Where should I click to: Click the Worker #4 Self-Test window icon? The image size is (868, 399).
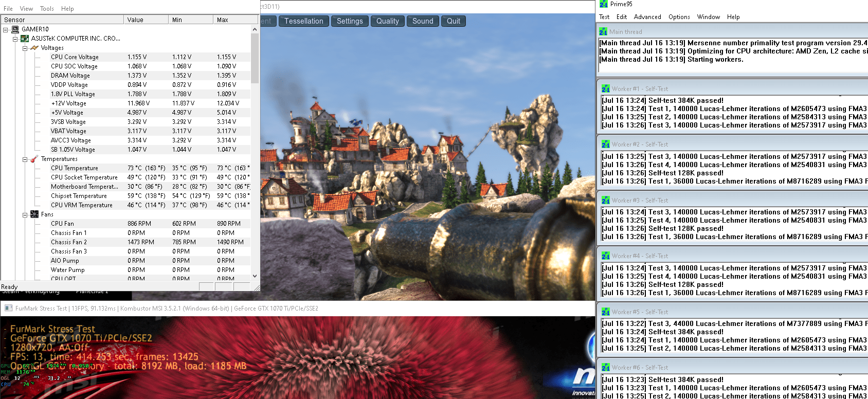(606, 256)
